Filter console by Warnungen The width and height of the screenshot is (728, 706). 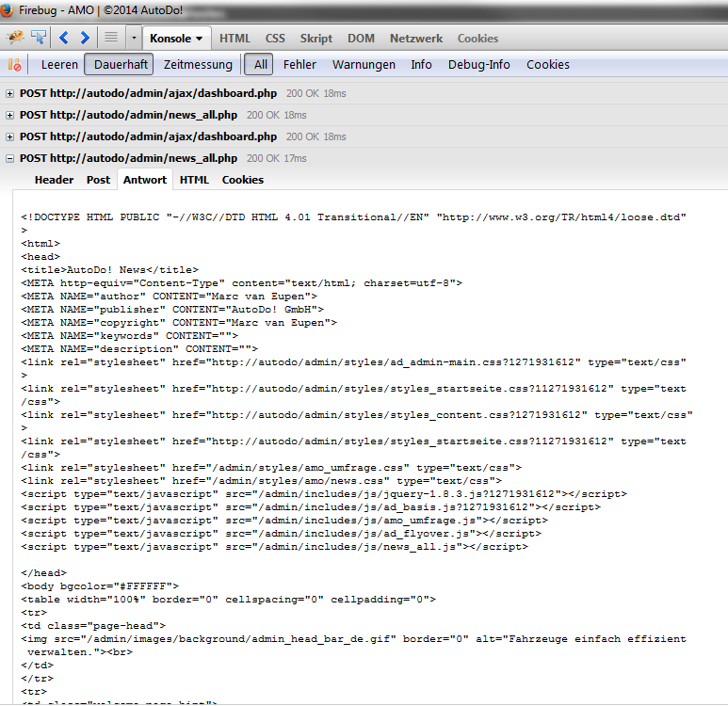point(364,65)
